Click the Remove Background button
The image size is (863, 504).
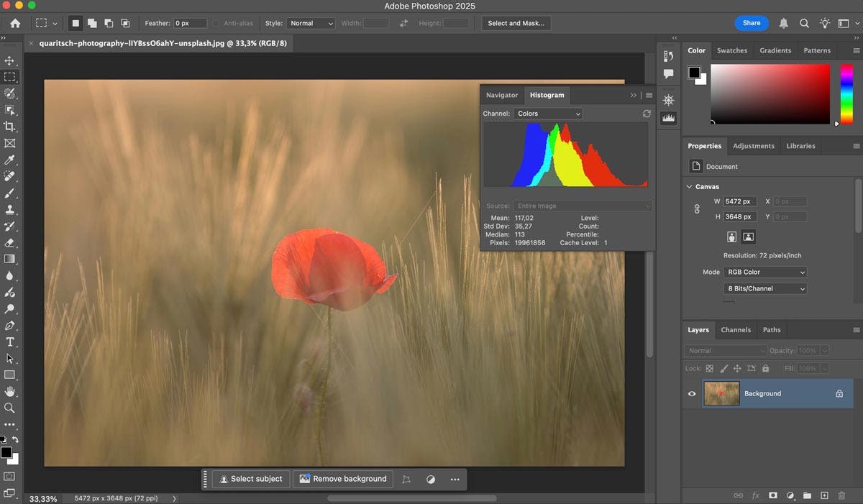click(342, 478)
